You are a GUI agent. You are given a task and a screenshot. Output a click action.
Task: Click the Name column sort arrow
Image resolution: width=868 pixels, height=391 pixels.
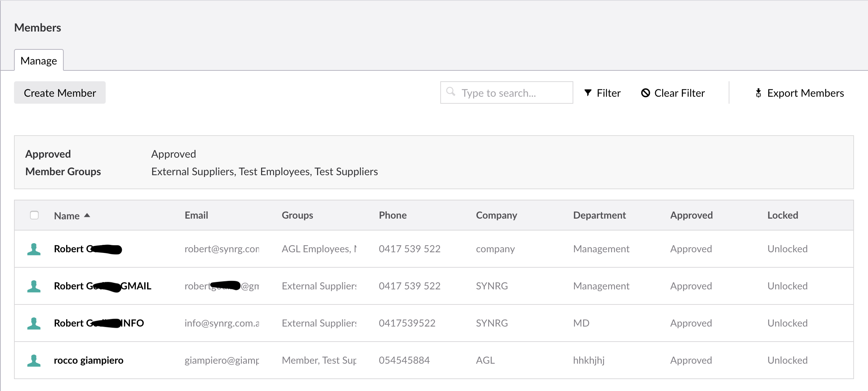[x=87, y=215]
